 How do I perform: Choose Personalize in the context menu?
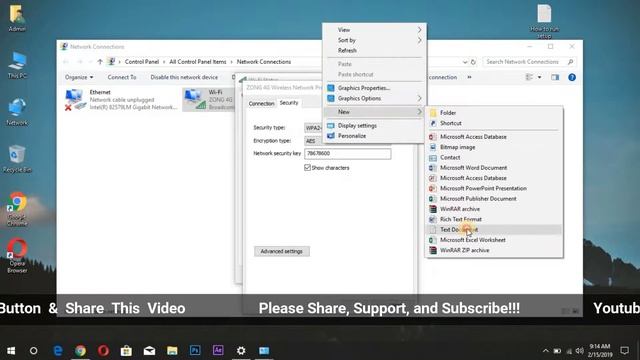click(x=374, y=136)
